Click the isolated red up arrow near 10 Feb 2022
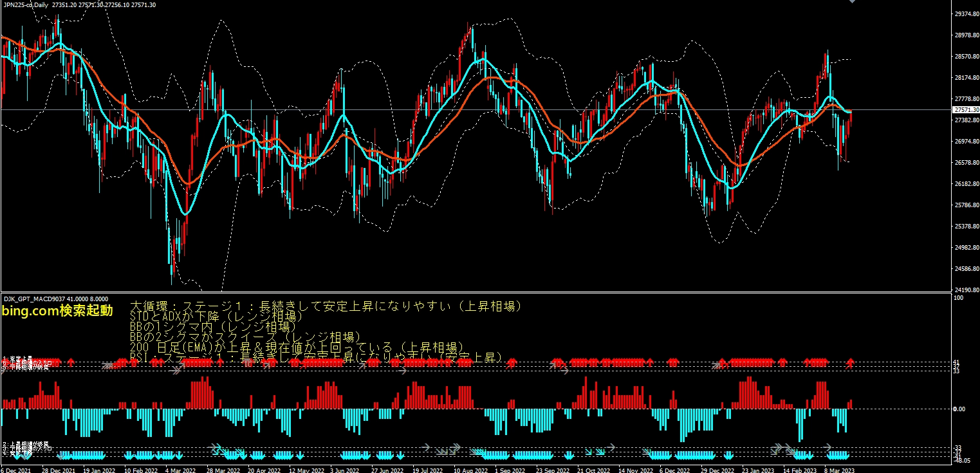 (x=134, y=362)
